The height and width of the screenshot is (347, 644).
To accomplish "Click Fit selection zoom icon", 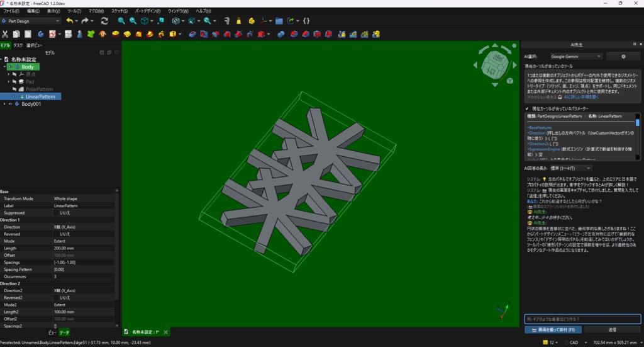I will point(133,21).
